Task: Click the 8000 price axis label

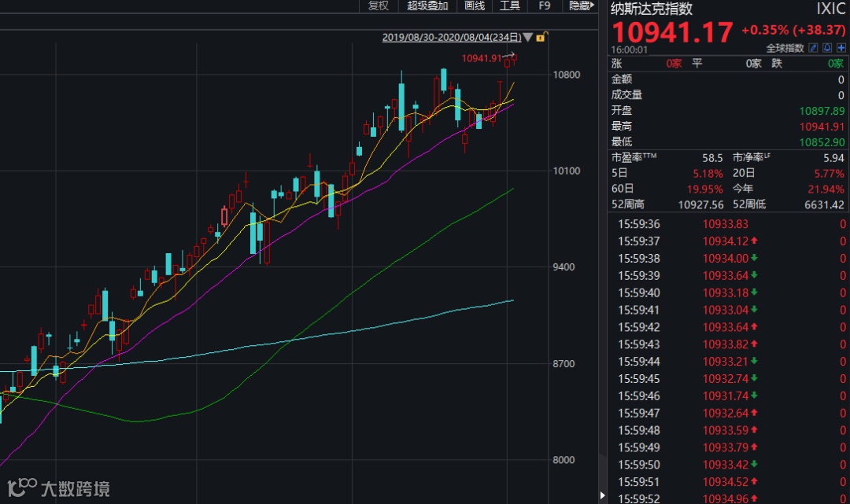Action: click(564, 460)
